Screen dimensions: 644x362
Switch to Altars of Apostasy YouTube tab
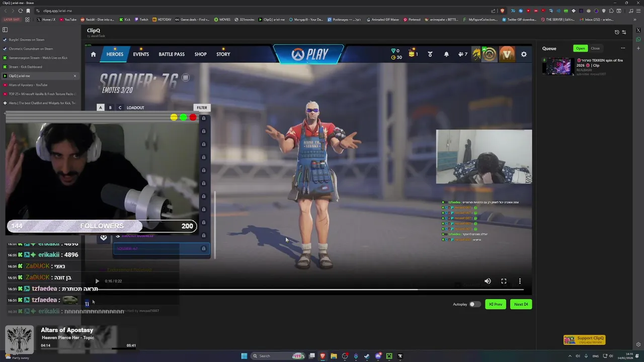pyautogui.click(x=40, y=85)
